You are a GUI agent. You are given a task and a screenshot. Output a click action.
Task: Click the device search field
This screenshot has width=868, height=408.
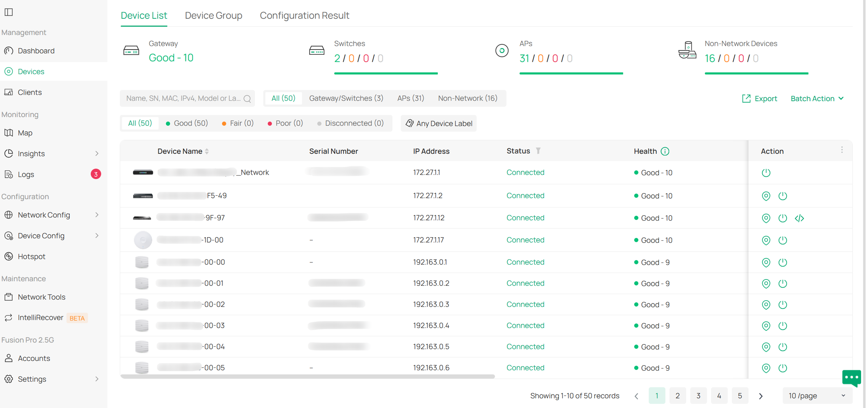[187, 98]
